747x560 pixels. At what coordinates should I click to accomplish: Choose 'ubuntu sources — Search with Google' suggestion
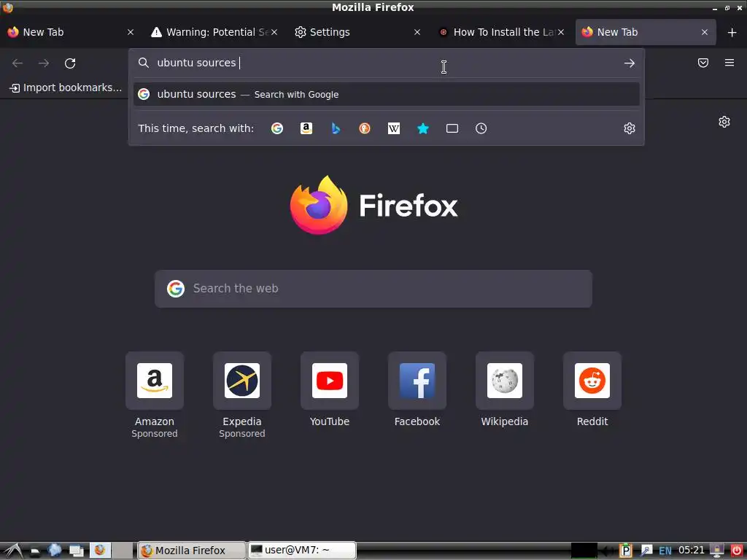point(387,94)
